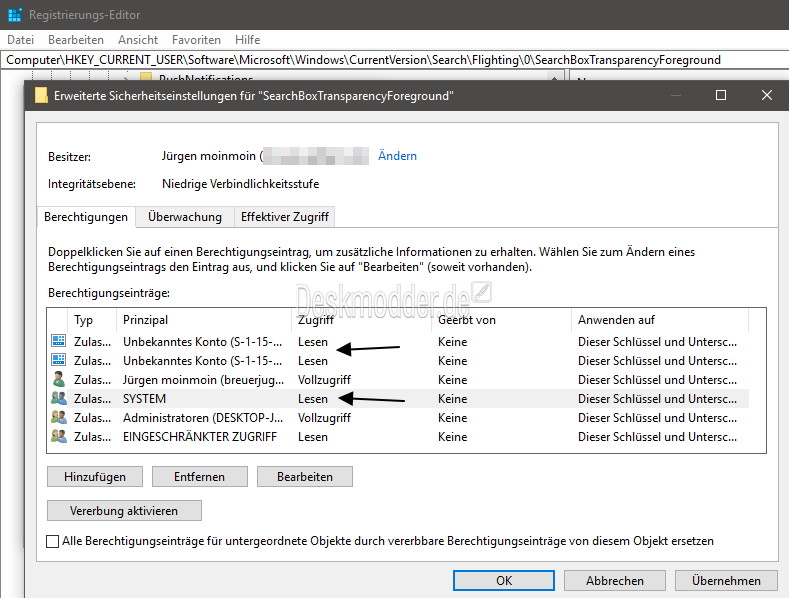Click the Bearbeiten button below the permissions list
789x598 pixels.
click(x=305, y=477)
